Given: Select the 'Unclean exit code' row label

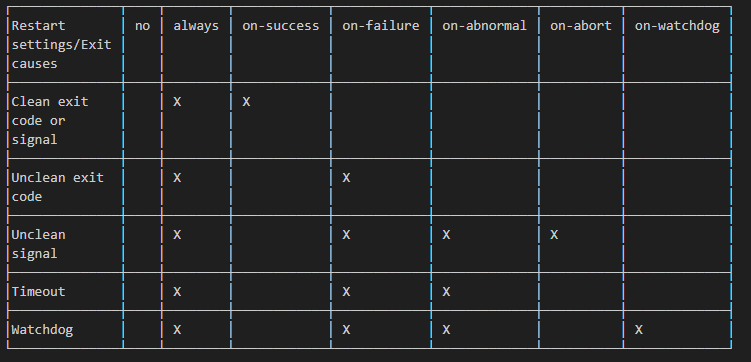Looking at the screenshot, I should 57,187.
